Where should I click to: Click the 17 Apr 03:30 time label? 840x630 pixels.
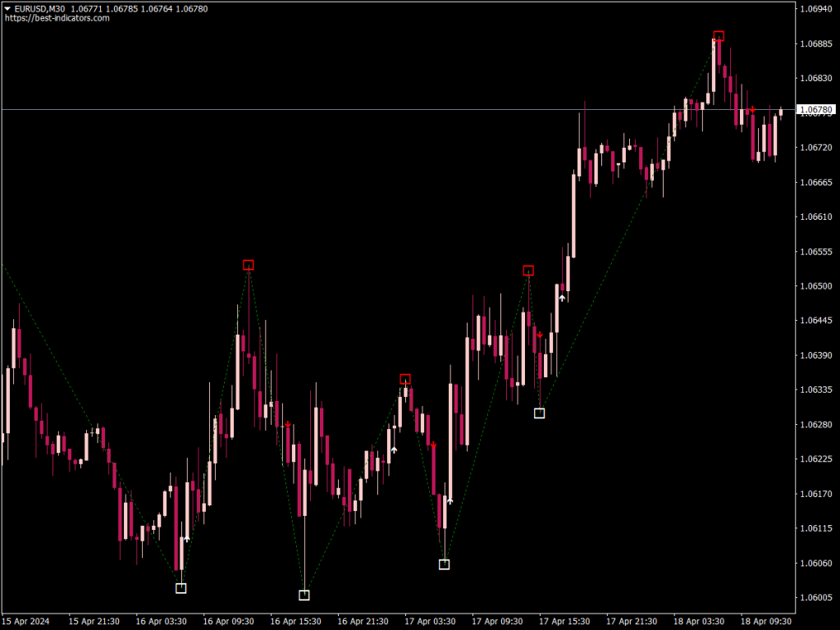pyautogui.click(x=430, y=622)
